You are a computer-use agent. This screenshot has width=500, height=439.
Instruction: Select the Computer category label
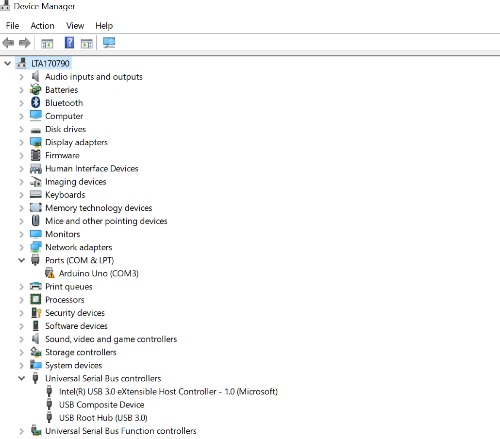point(64,116)
